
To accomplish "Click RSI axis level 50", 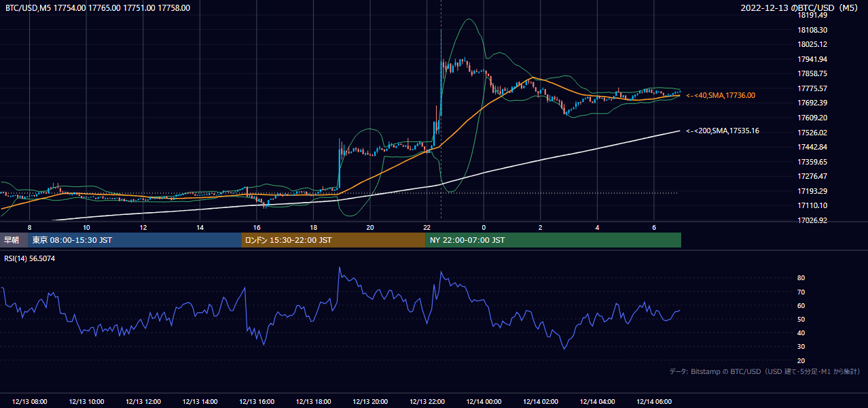I will pos(801,319).
